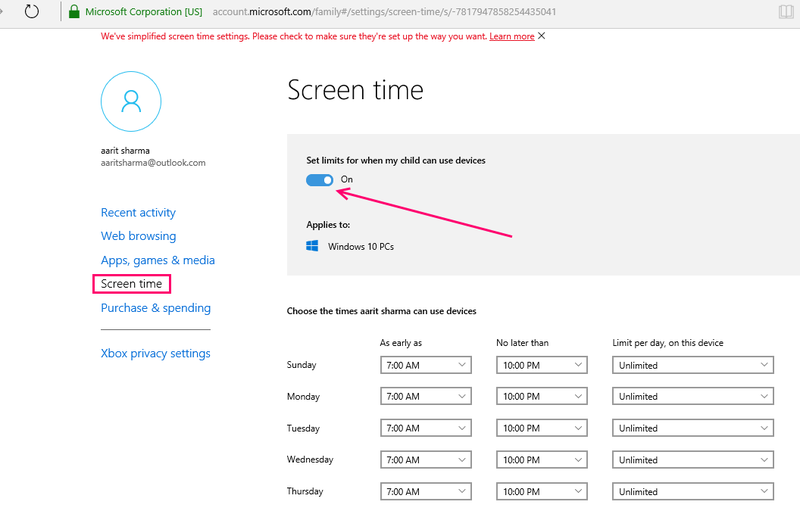Open reading view book icon
The width and height of the screenshot is (800, 511).
(786, 12)
